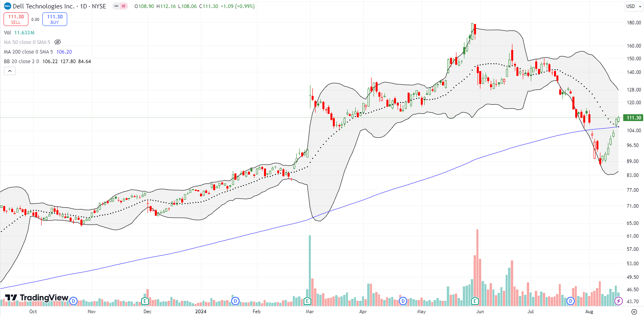This screenshot has height=316, width=644.
Task: Open symbol search via Dell Technologies Inc. title
Action: [x=44, y=6]
